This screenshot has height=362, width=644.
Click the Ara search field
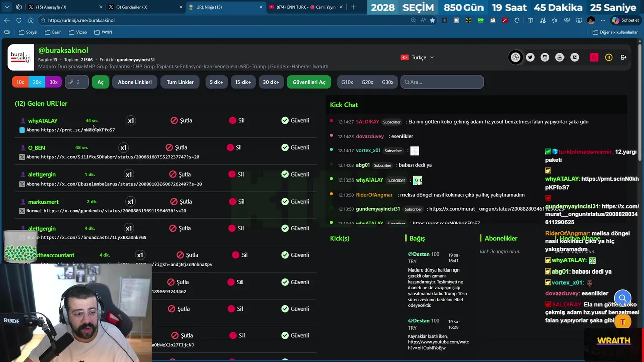point(442,82)
